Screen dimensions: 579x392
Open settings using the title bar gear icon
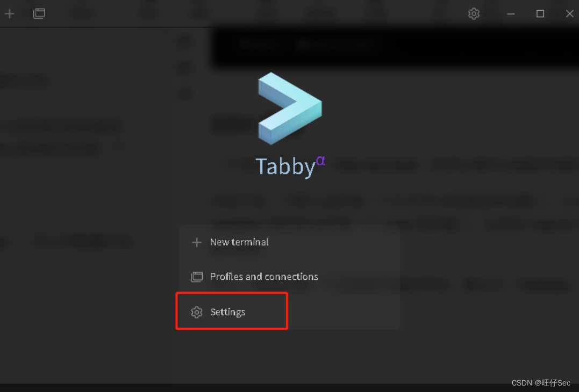(x=474, y=13)
